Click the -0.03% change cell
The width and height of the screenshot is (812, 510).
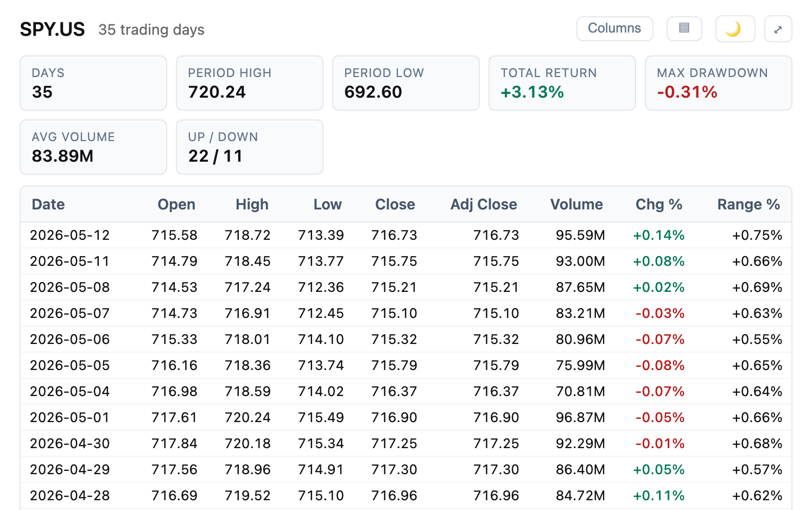pos(659,313)
